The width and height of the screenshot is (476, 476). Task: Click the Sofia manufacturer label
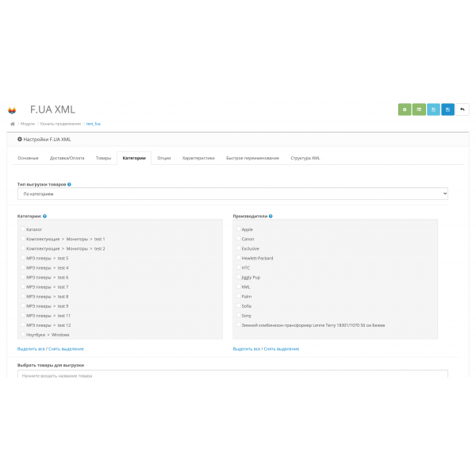[247, 306]
